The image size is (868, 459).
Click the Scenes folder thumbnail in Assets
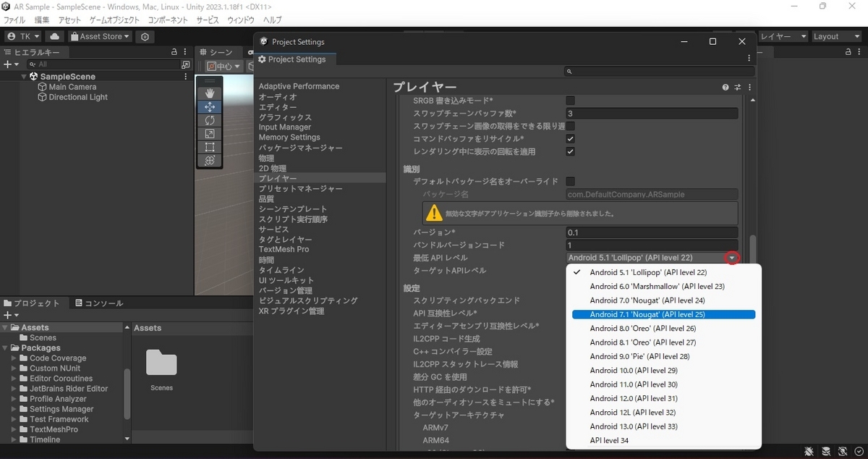click(161, 363)
